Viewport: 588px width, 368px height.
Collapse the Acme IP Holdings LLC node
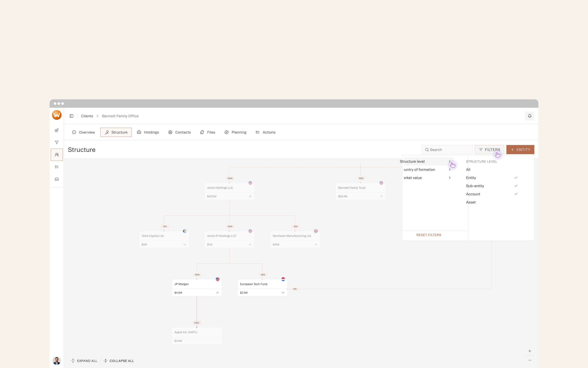coord(250,245)
